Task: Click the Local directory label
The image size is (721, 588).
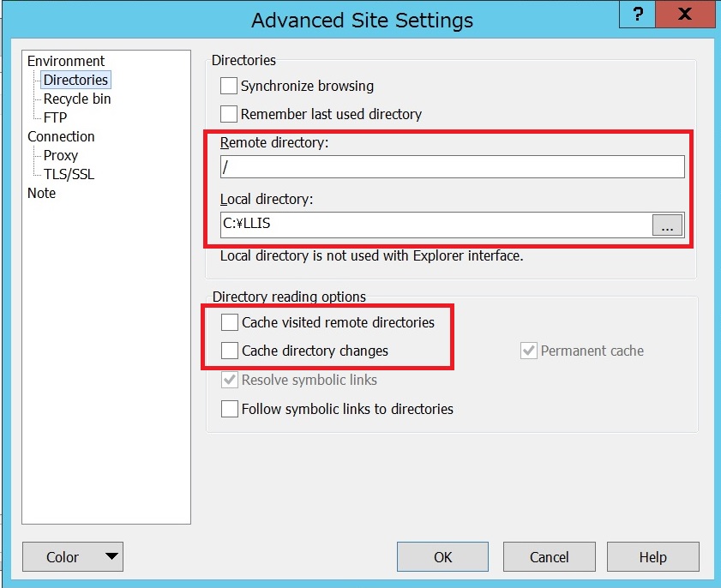Action: click(267, 199)
